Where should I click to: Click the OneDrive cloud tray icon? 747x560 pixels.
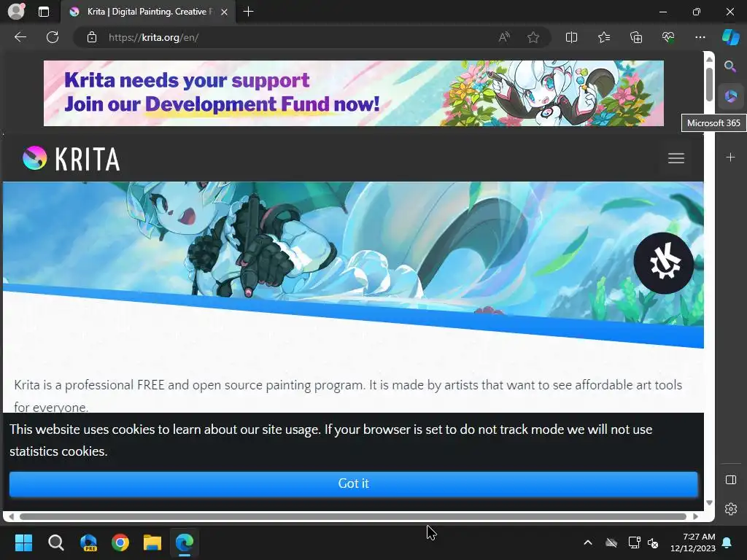(611, 542)
